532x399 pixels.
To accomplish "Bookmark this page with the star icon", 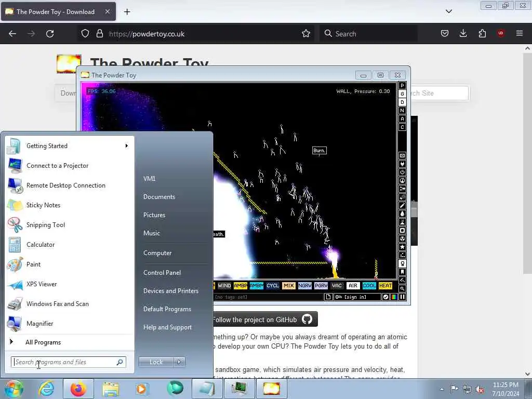I will (x=306, y=34).
